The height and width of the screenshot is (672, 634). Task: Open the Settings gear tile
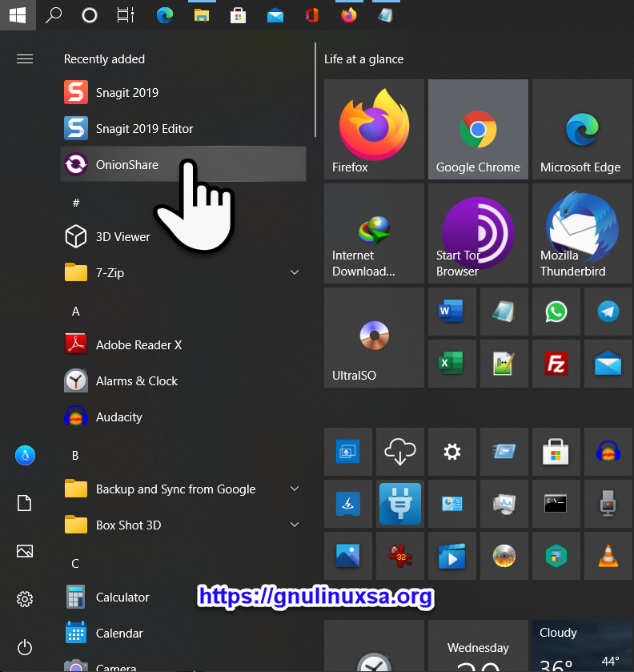[x=452, y=451]
